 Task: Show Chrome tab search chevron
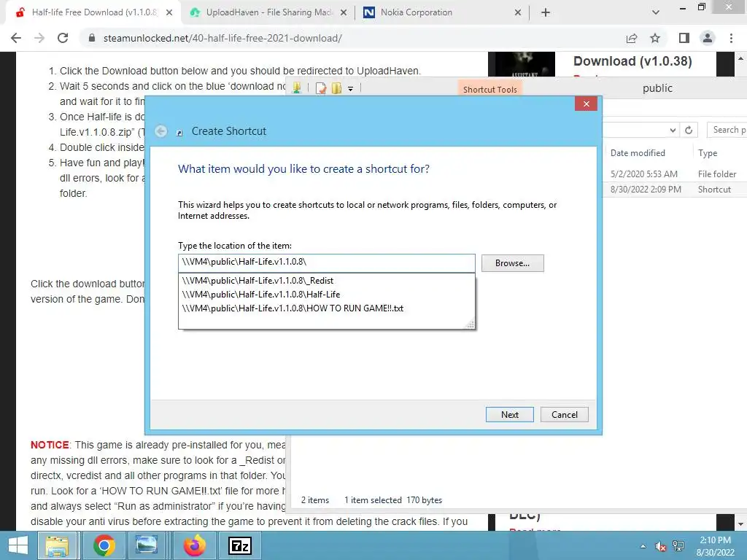pos(656,12)
